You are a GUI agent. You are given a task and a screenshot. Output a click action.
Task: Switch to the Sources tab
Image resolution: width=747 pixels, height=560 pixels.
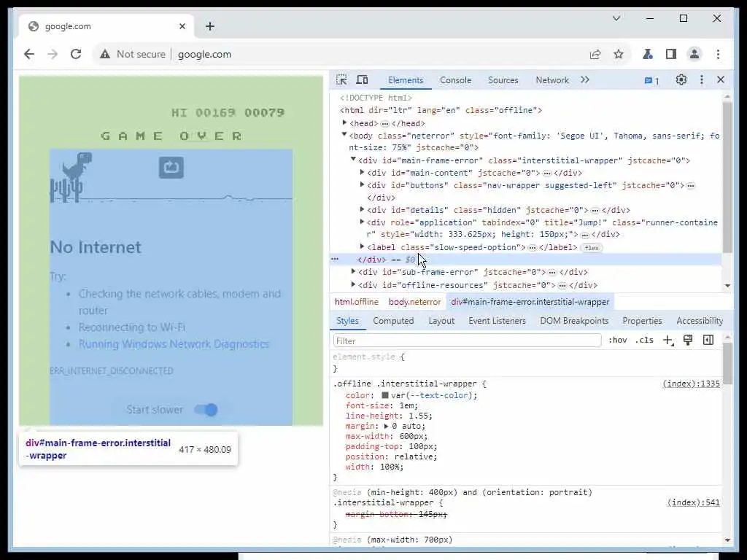point(503,80)
